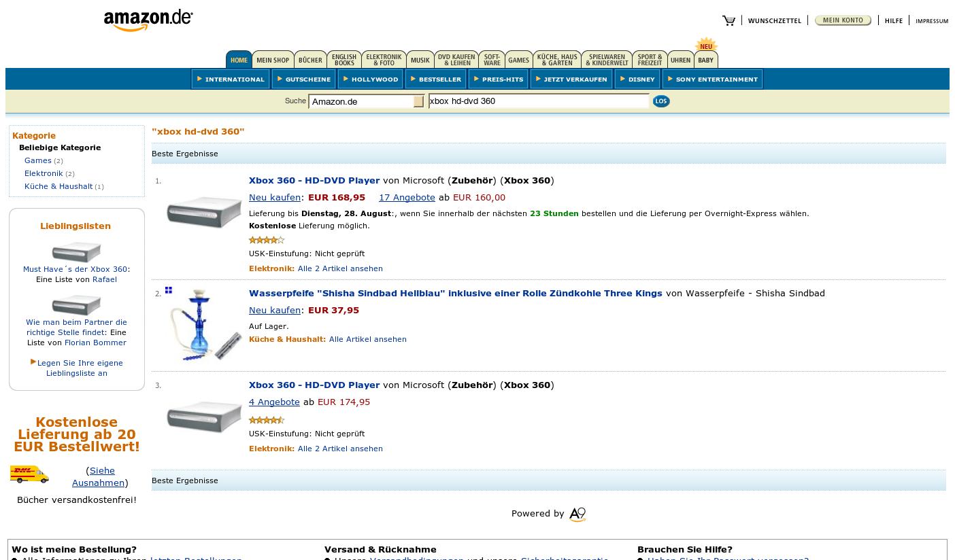The width and height of the screenshot is (955, 560).
Task: Open Sport & Freizeit tab
Action: pyautogui.click(x=650, y=60)
